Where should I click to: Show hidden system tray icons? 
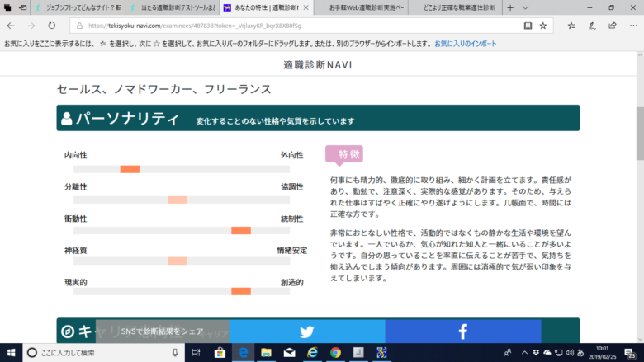pos(524,353)
